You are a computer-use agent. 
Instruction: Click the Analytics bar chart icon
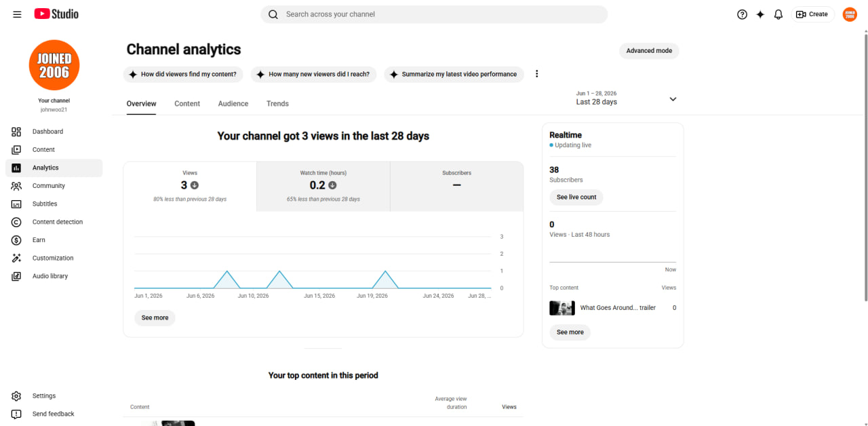[x=16, y=168]
